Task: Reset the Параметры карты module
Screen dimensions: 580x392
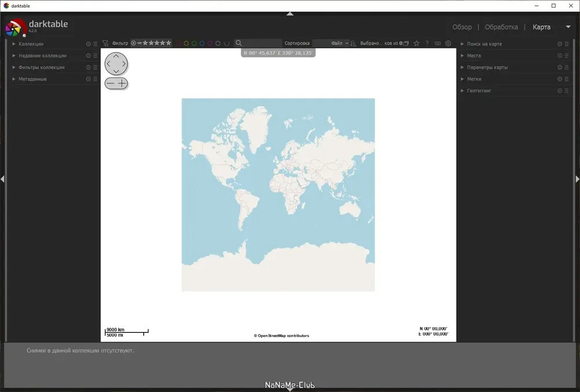Action: point(560,67)
